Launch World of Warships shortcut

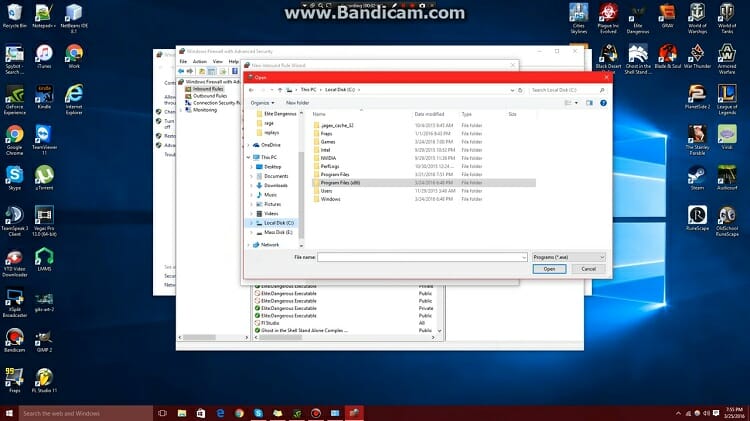[x=697, y=18]
